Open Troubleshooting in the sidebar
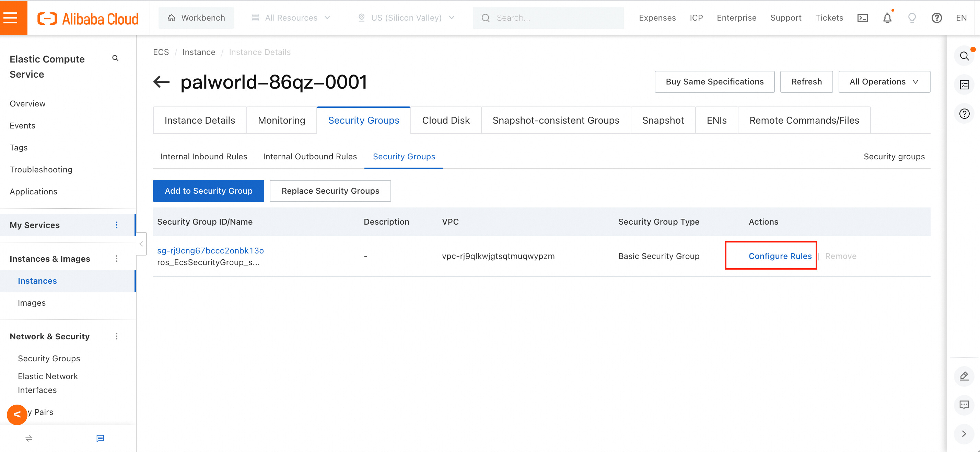Image resolution: width=980 pixels, height=452 pixels. point(41,169)
